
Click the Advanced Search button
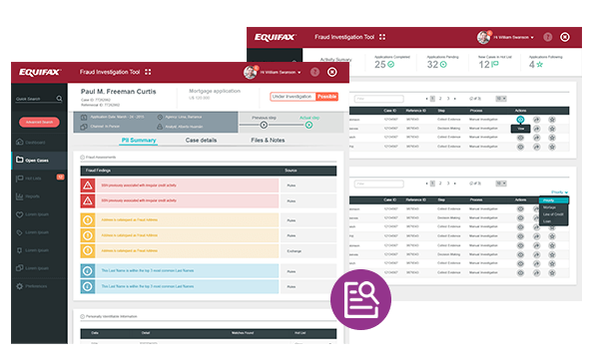[39, 122]
